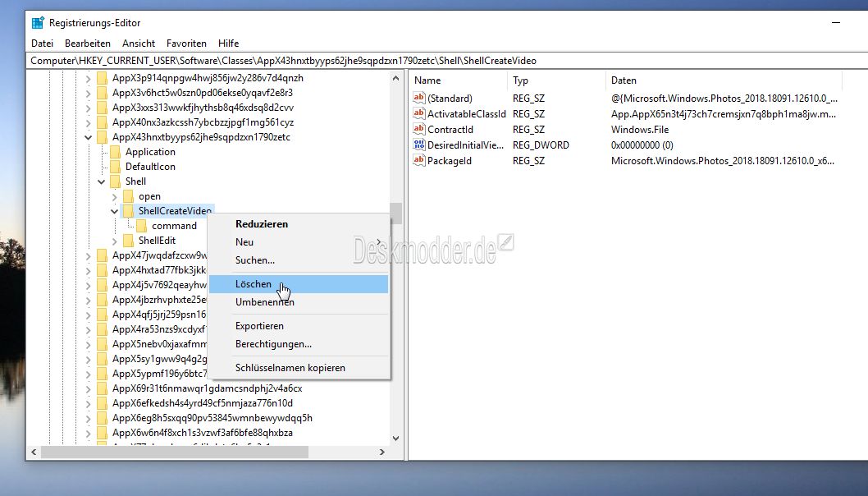This screenshot has height=496, width=868.
Task: Click folder icon of AppX47jwqdafzcxw9w key
Action: [x=102, y=255]
